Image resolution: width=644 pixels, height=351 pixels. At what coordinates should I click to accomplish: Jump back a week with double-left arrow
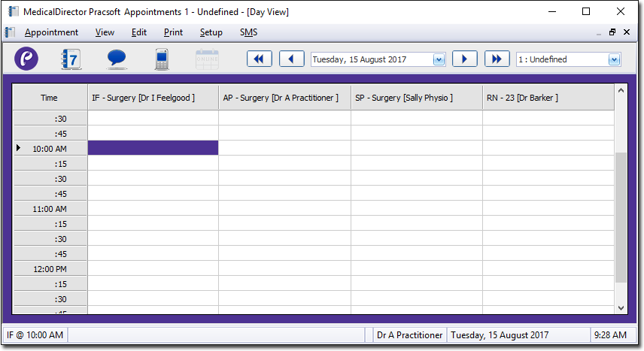(259, 59)
